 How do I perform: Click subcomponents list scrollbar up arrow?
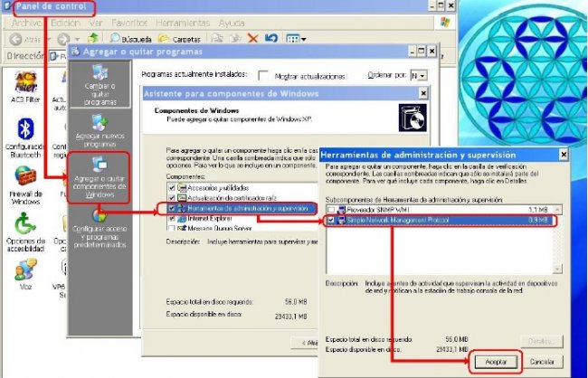click(x=557, y=210)
